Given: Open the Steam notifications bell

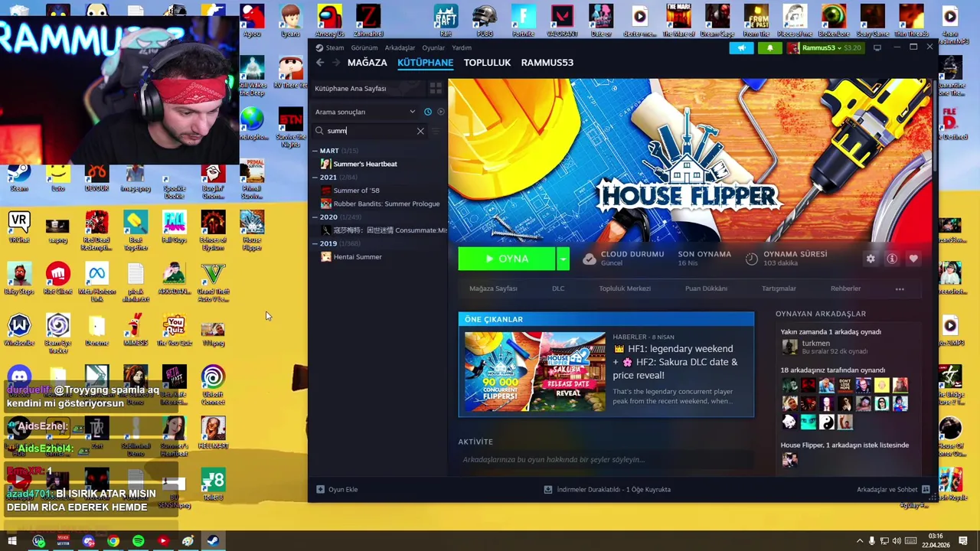Looking at the screenshot, I should 769,47.
